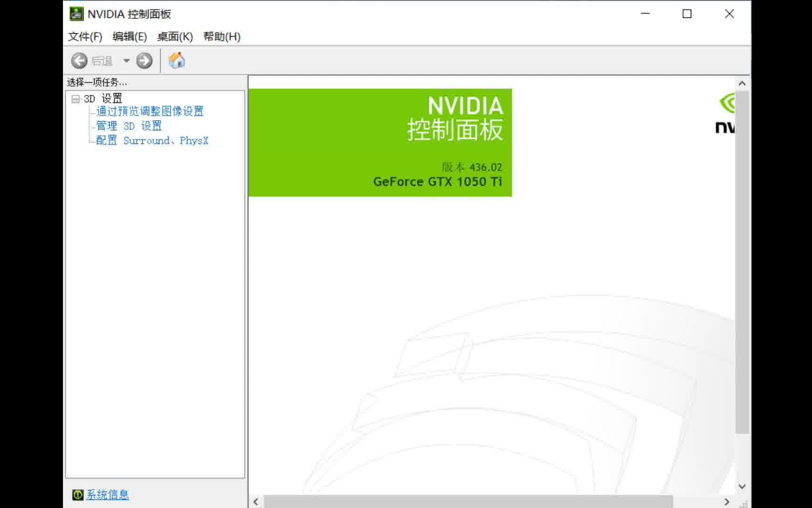Open 管理 3D 设置
Screen dimensions: 812x508
coord(129,126)
